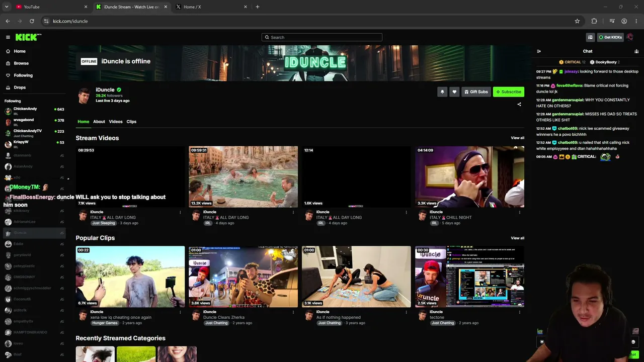Open the 12:14 stream video thumbnail

point(356,177)
